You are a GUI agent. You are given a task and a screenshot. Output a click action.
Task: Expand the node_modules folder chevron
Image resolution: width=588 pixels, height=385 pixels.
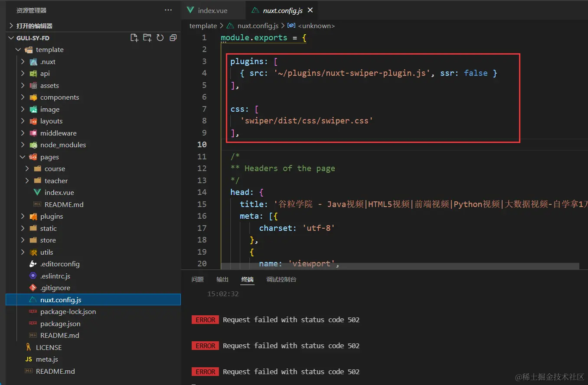[23, 145]
